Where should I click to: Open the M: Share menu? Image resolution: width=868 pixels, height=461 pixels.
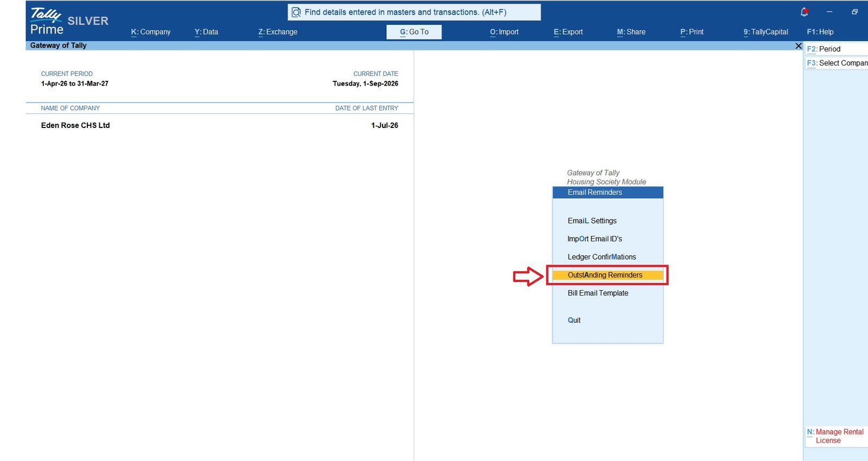[631, 32]
